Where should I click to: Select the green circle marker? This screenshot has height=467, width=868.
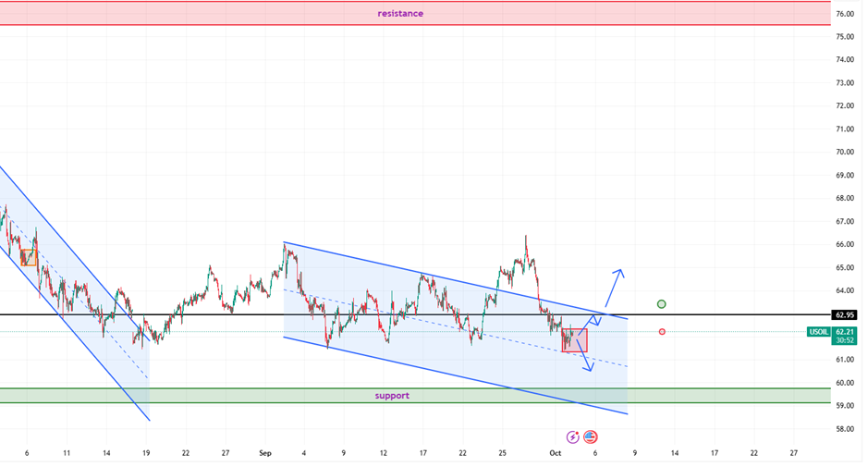point(662,304)
